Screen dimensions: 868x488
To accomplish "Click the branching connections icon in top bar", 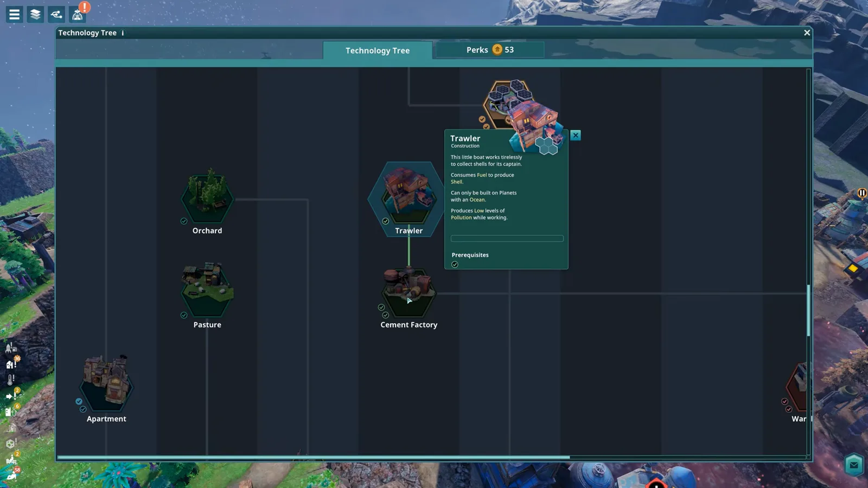I will 56,14.
